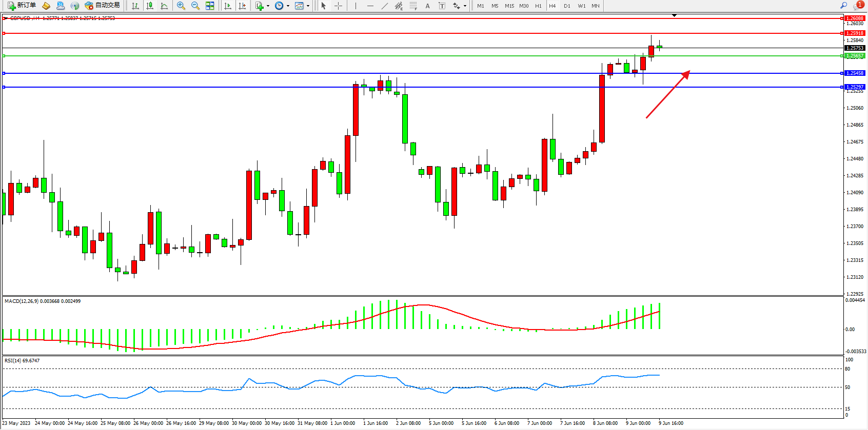Click the zoom in magnifier icon
The image size is (868, 430).
[181, 6]
